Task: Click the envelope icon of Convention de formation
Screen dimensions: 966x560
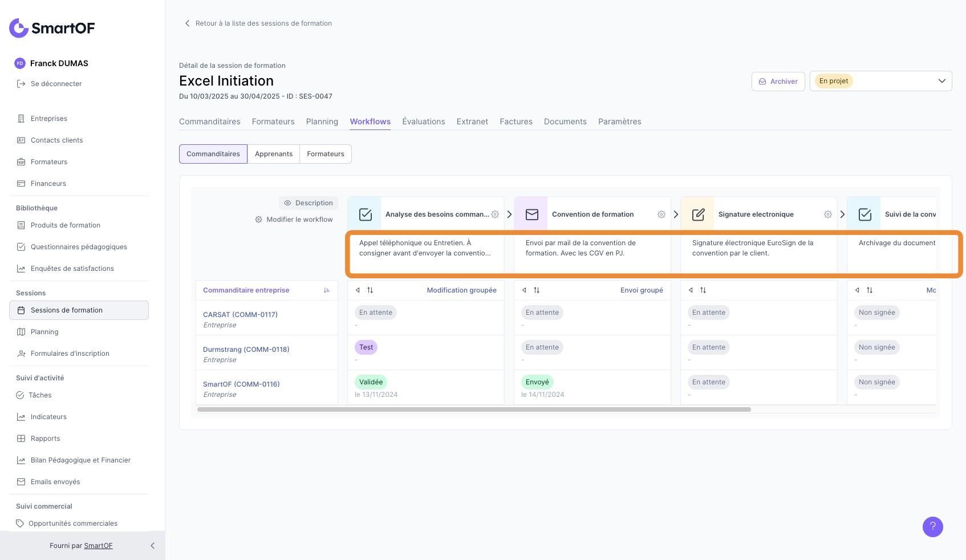Action: click(x=531, y=214)
